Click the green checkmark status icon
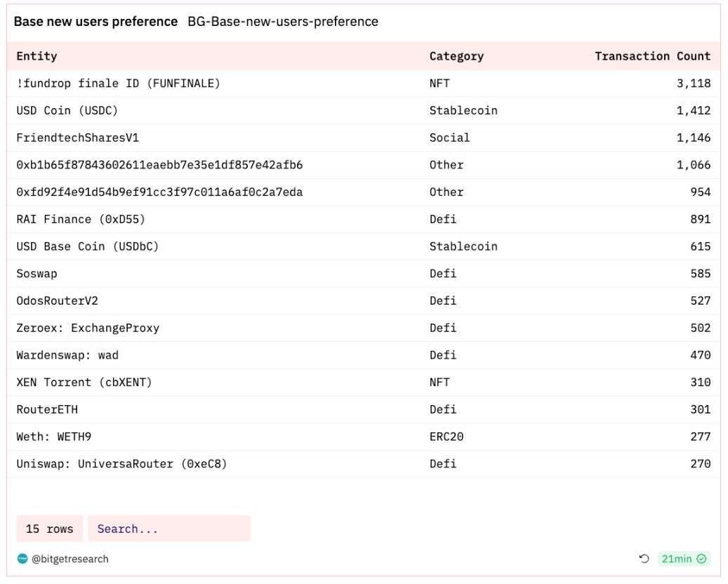This screenshot has height=584, width=728. [701, 559]
